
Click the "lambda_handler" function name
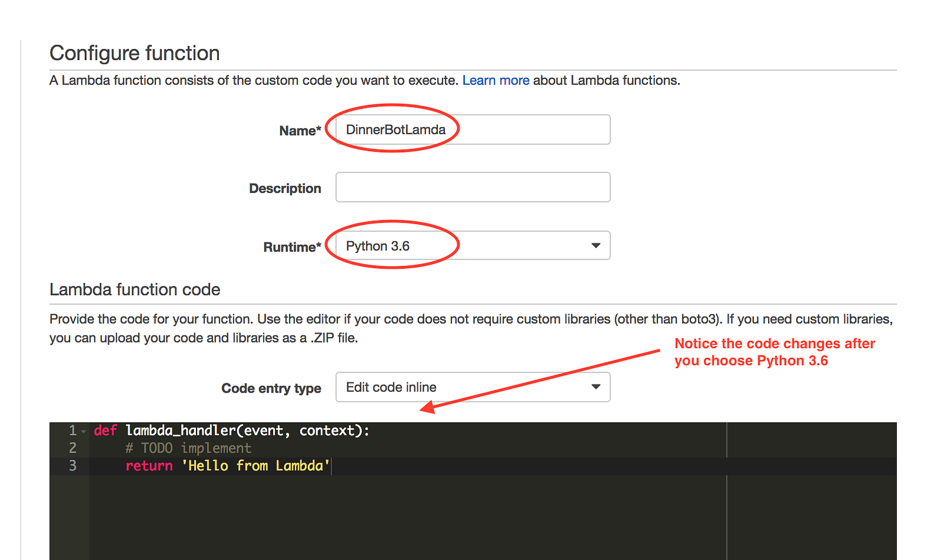pos(181,431)
